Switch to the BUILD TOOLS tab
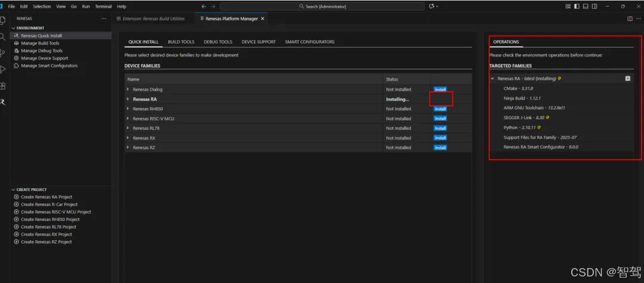 181,42
